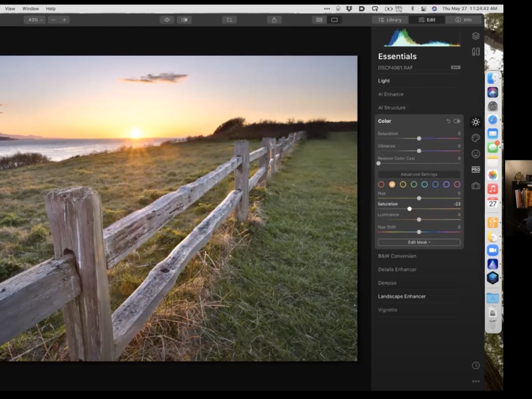Open the Layers panel icon
The image size is (532, 399).
(476, 36)
